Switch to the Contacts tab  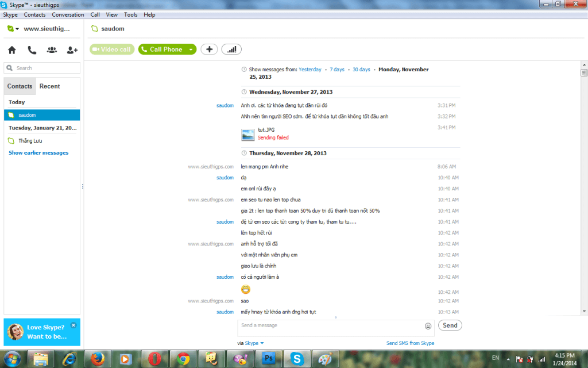20,86
